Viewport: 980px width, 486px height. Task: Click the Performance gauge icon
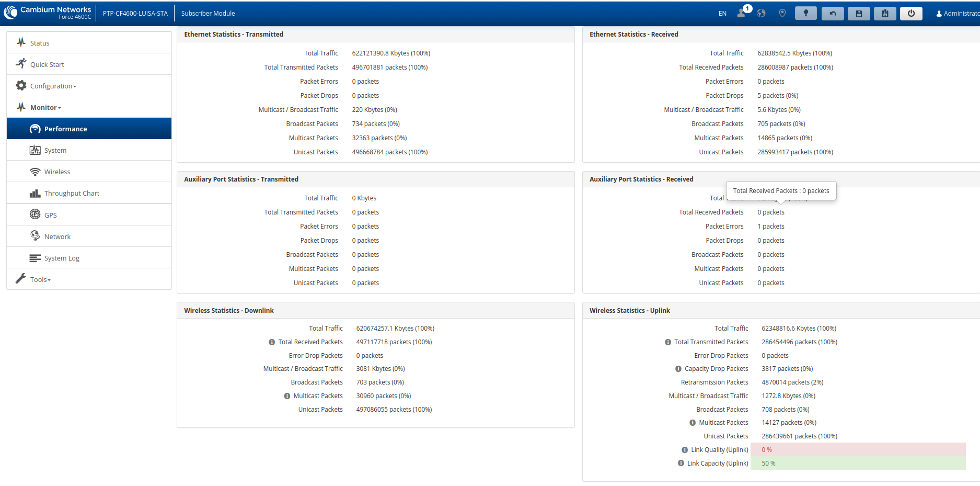(x=35, y=129)
